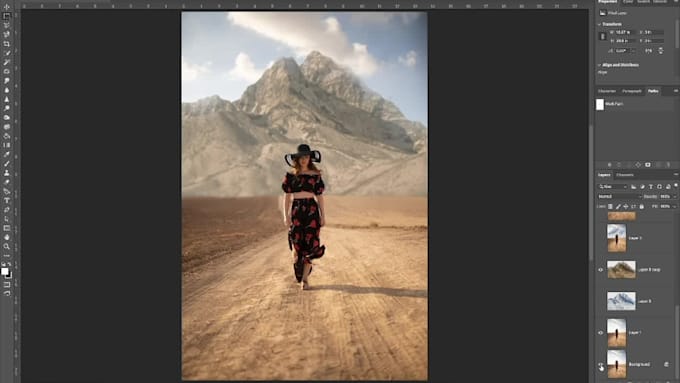Open the Edit Toolbar ellipsis
The image size is (680, 383).
[x=7, y=255]
